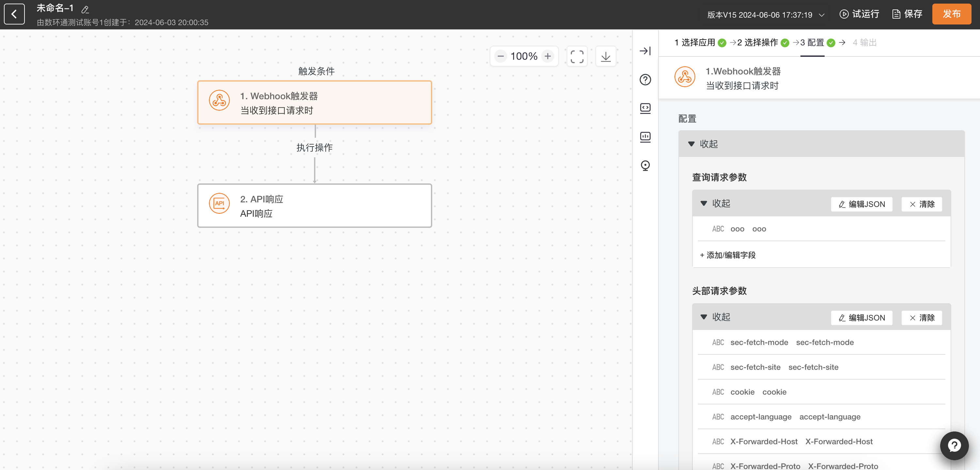Click the X-Forwarded-Host field row
The width and height of the screenshot is (980, 470).
point(821,442)
